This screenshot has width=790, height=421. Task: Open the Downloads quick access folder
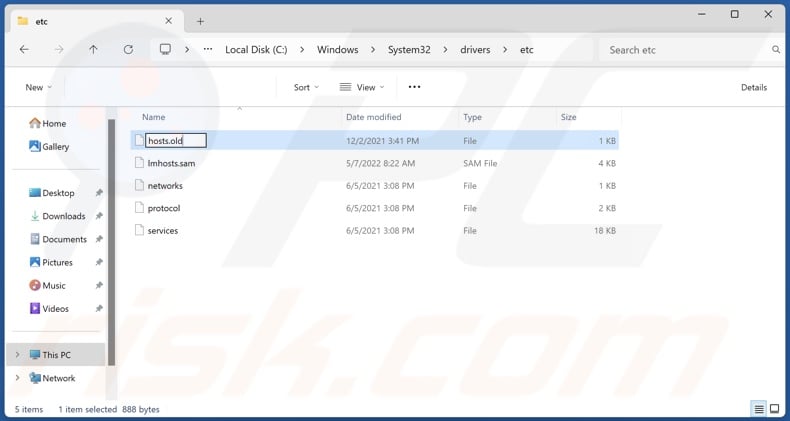(57, 216)
